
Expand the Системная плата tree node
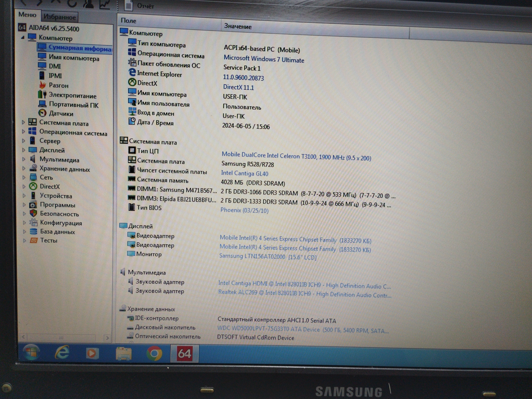point(24,122)
